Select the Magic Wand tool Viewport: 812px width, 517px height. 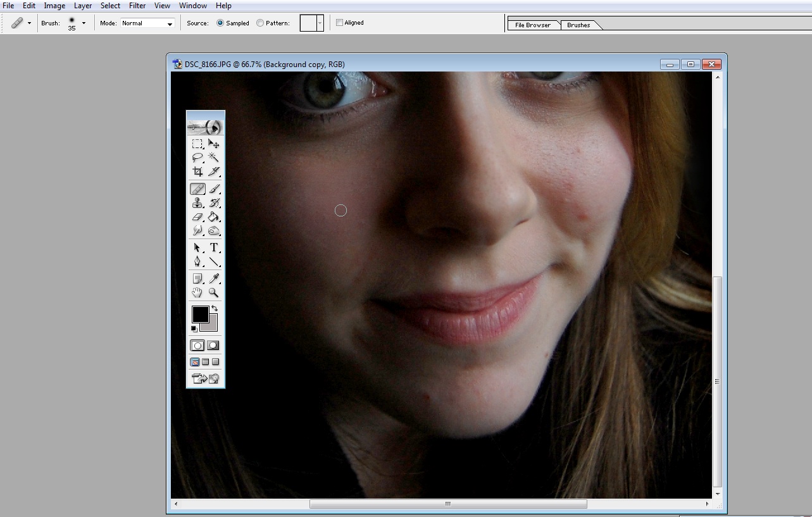pyautogui.click(x=214, y=158)
